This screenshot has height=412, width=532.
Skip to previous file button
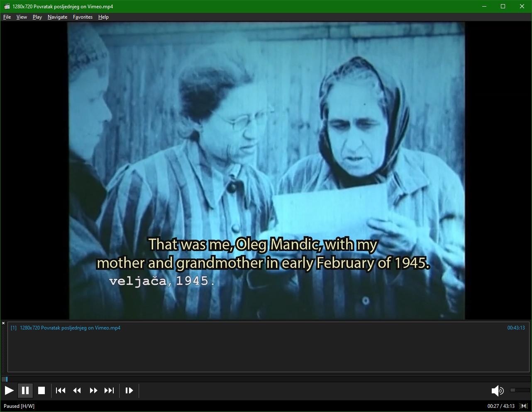click(x=61, y=390)
